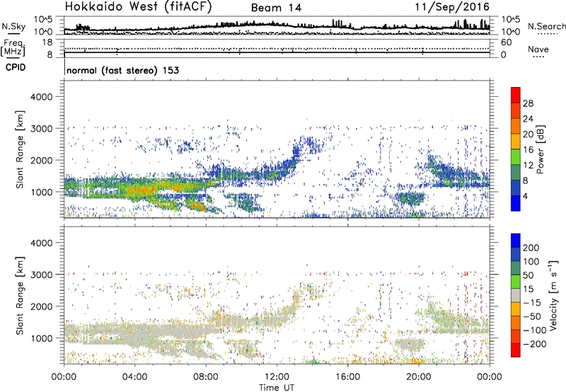Click the Slant Range label of velocity panel
This screenshot has width=566, height=392.
[x=20, y=296]
